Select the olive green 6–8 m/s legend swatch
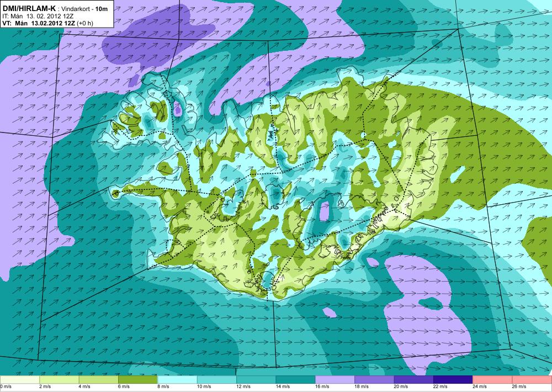This screenshot has height=392, width=552. pyautogui.click(x=138, y=380)
